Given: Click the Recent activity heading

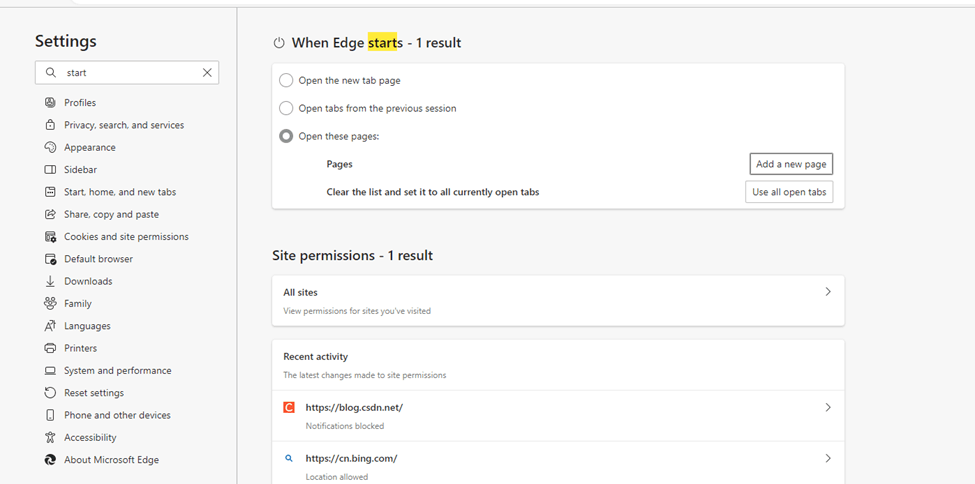Looking at the screenshot, I should [x=315, y=356].
